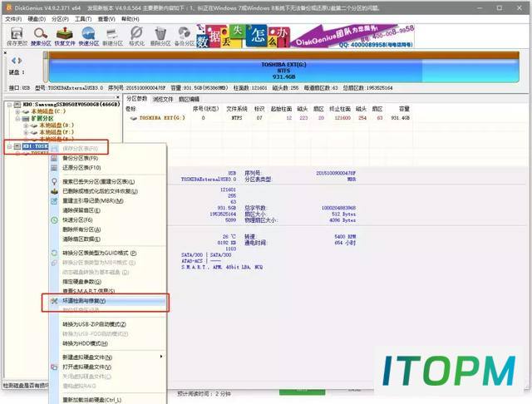This screenshot has height=404, width=532.
Task: Click the 打开虚拟硬盘文件 menu icon
Action: click(54, 367)
